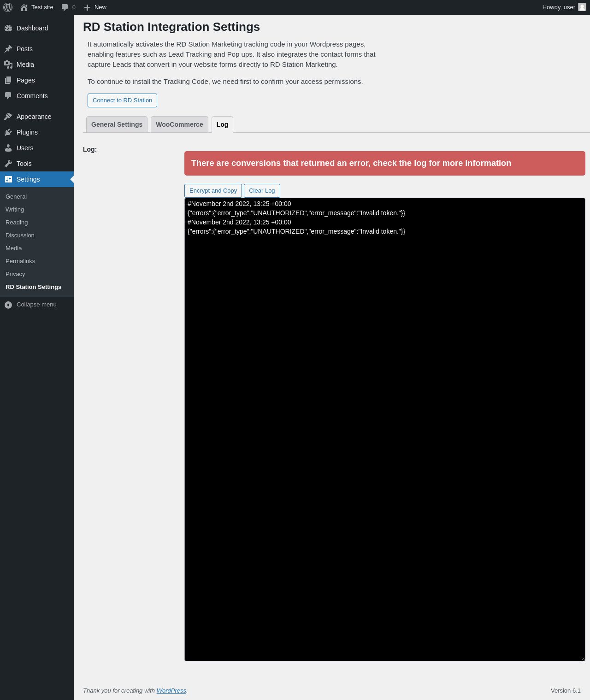Click the Users person icon

pos(8,148)
